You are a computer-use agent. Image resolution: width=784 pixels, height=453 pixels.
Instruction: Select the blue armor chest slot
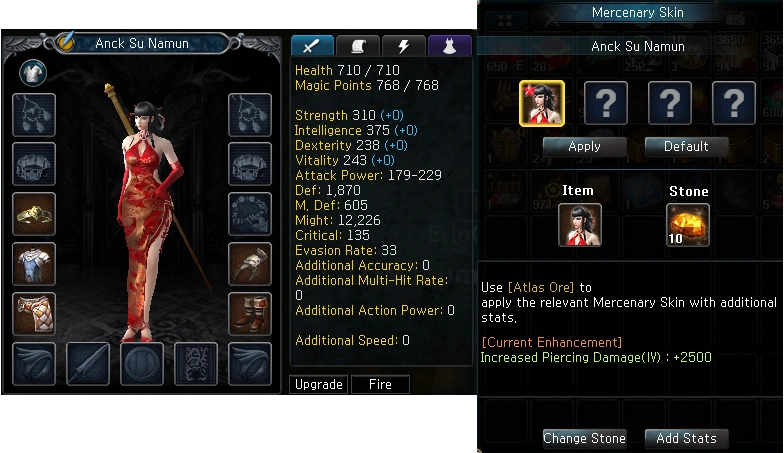tap(34, 264)
